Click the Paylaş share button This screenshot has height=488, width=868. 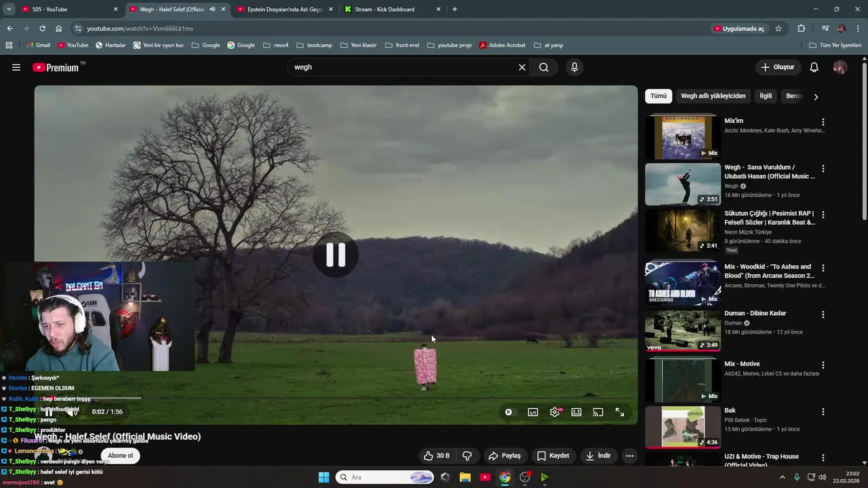(505, 455)
